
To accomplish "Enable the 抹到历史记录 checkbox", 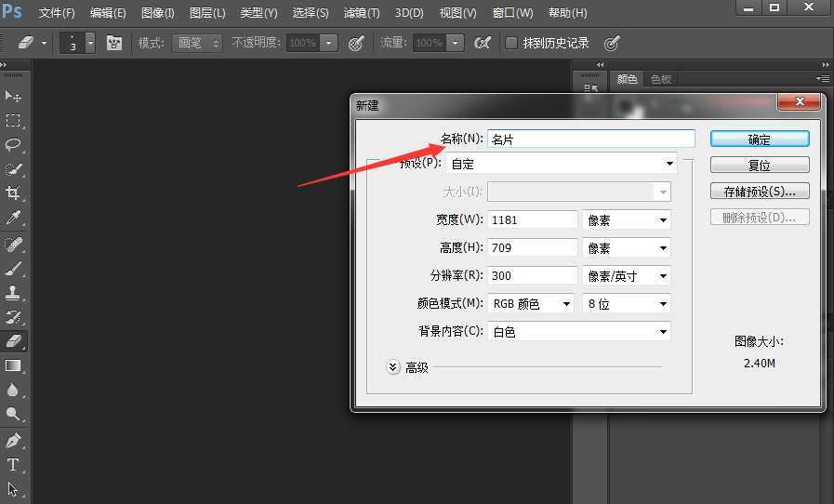I will [x=511, y=43].
